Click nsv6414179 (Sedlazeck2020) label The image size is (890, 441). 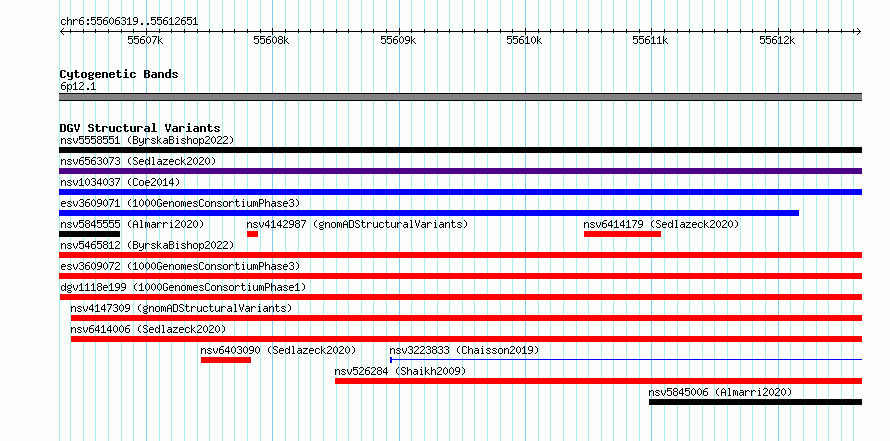click(x=661, y=224)
